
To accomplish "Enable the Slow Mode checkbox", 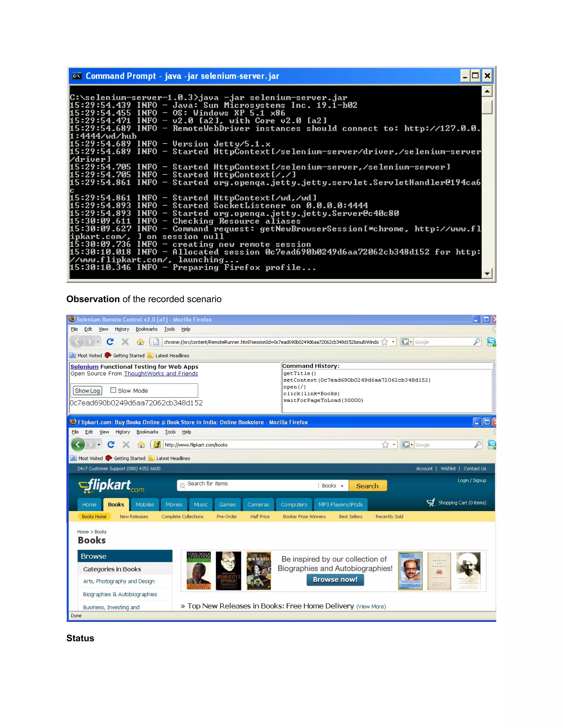I will [113, 390].
